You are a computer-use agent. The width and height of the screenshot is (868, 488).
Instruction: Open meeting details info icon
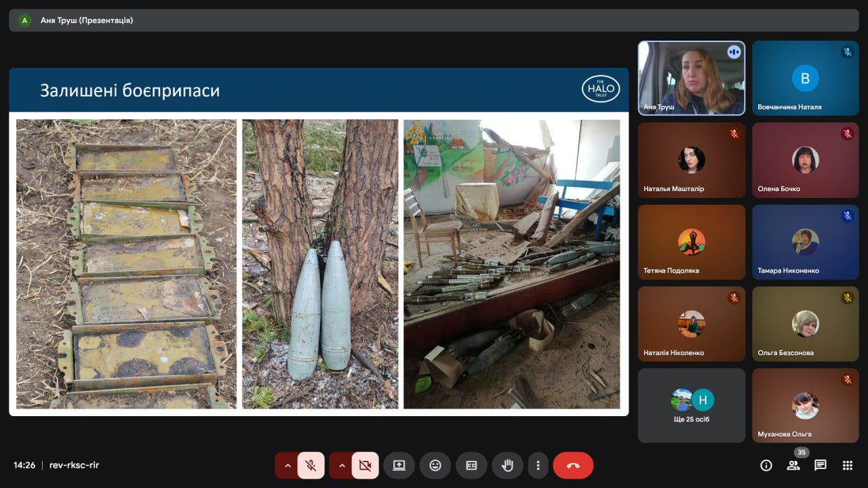pos(766,465)
